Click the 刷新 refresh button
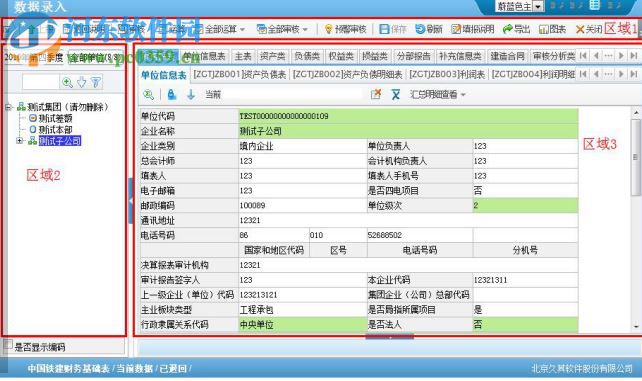This screenshot has width=642, height=381. 428,29
